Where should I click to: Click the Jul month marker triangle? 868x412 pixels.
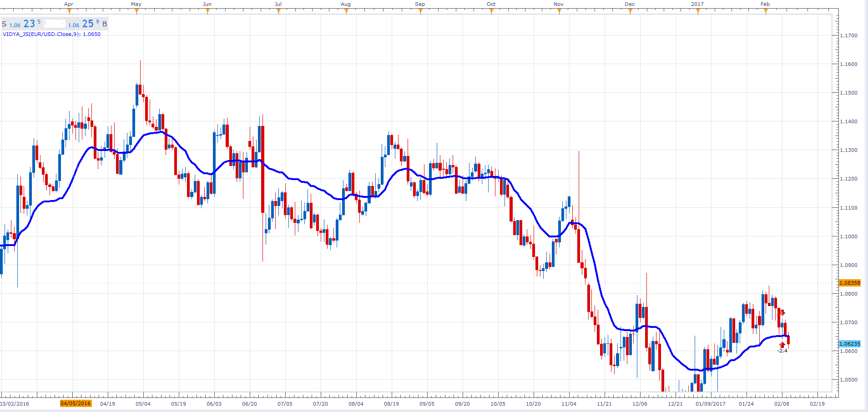278,11
